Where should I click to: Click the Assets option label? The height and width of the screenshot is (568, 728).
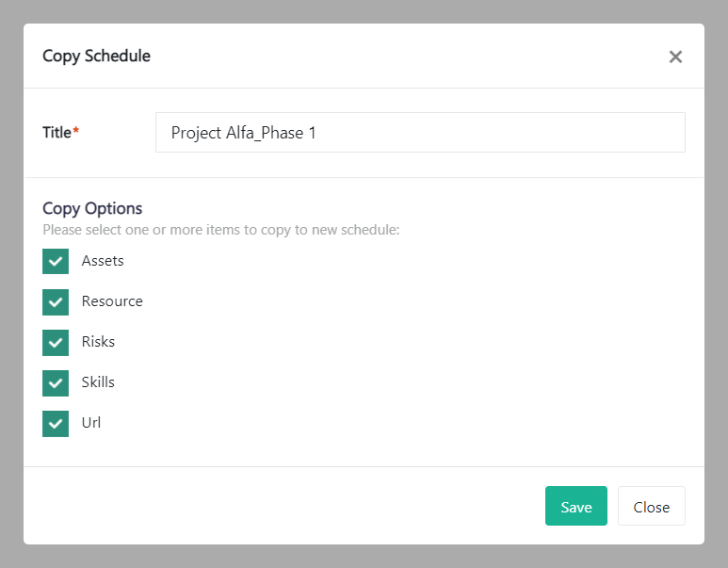(x=103, y=261)
